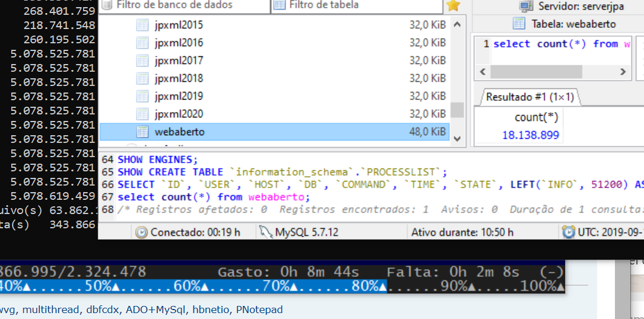Click the jpxml2019 table icon
Screen dimensions: 644x319
[x=142, y=96]
